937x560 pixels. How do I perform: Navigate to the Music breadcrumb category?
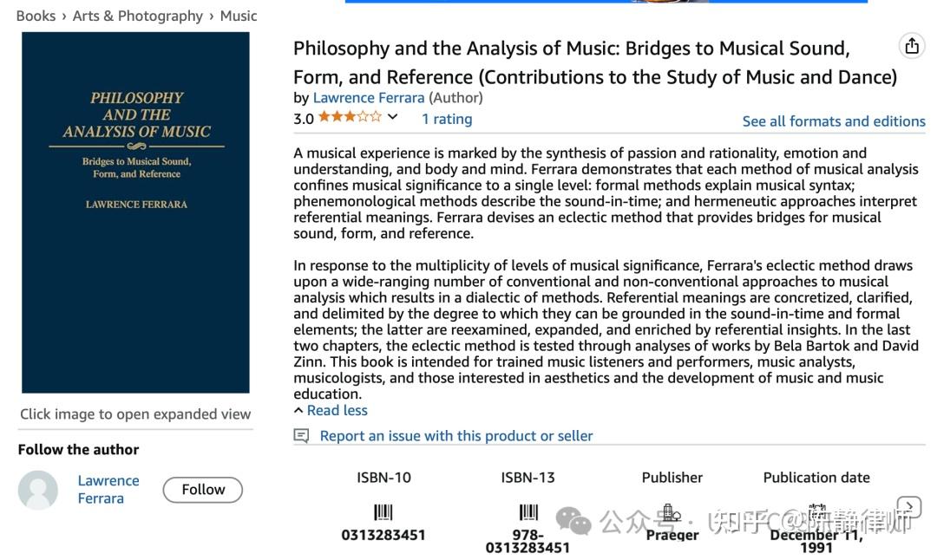(239, 16)
